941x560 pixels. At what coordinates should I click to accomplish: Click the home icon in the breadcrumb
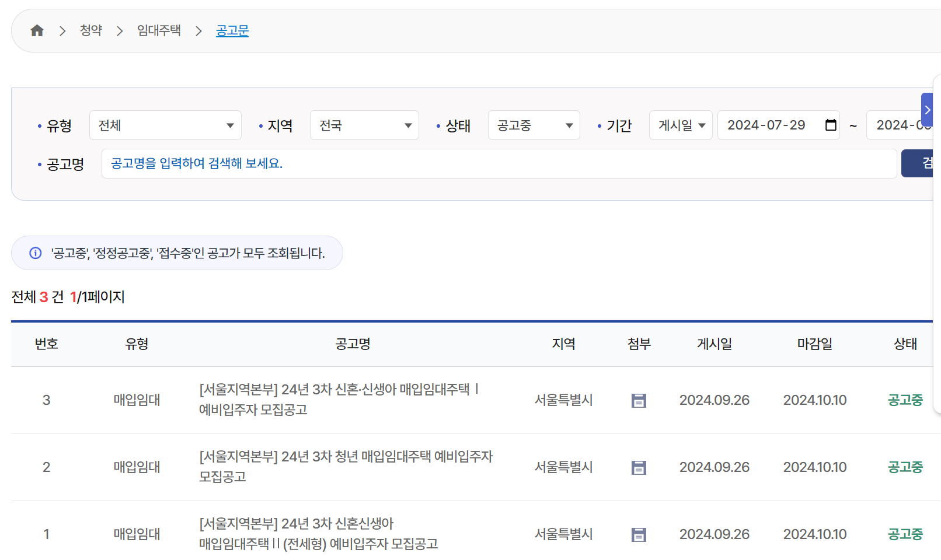click(37, 30)
